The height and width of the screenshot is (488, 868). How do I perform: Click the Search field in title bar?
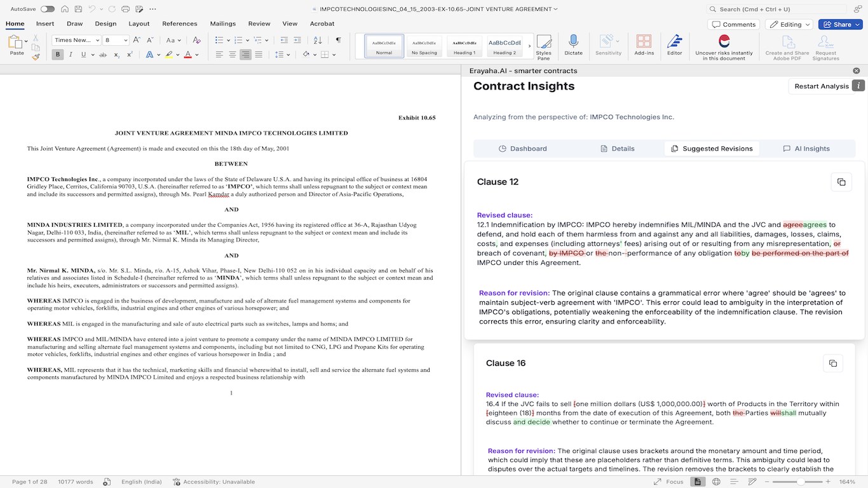point(776,9)
